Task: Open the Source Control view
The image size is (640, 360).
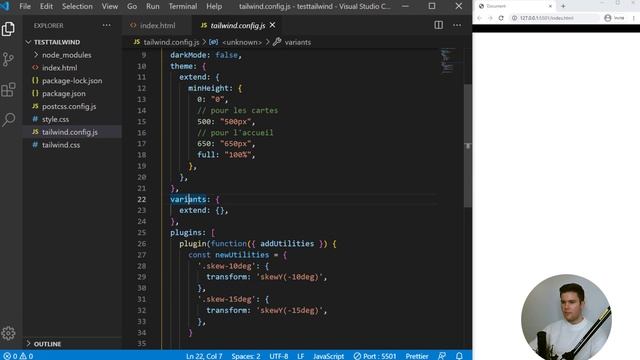Action: coord(8,60)
